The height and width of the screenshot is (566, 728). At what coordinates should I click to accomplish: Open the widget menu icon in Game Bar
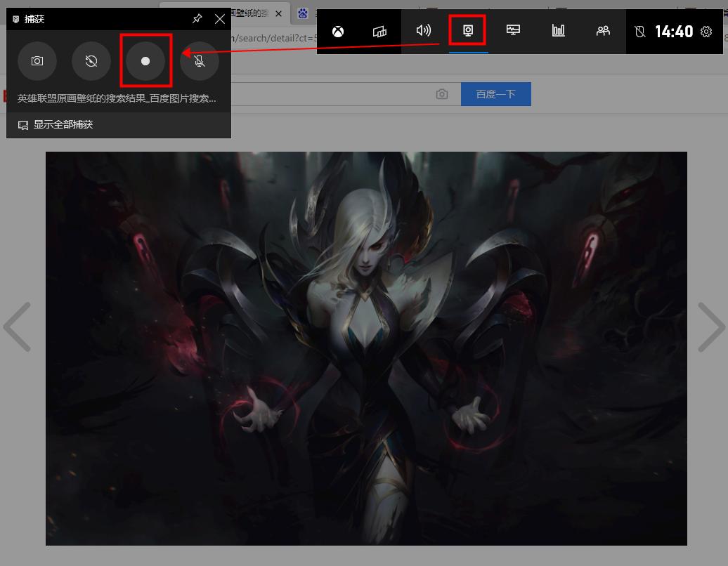tap(379, 32)
